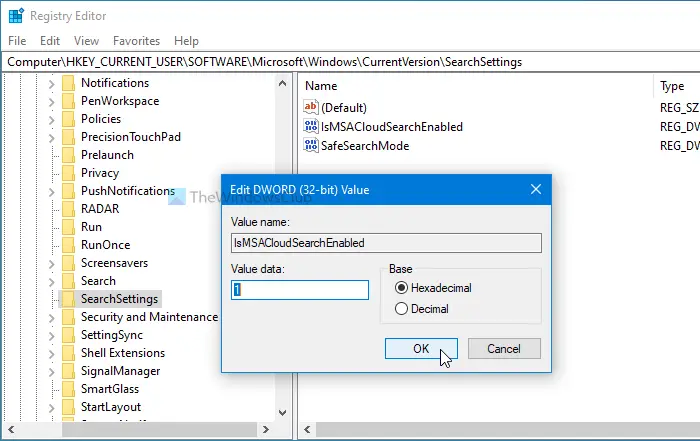The width and height of the screenshot is (700, 441).
Task: Expand the Search key
Action: click(x=51, y=282)
